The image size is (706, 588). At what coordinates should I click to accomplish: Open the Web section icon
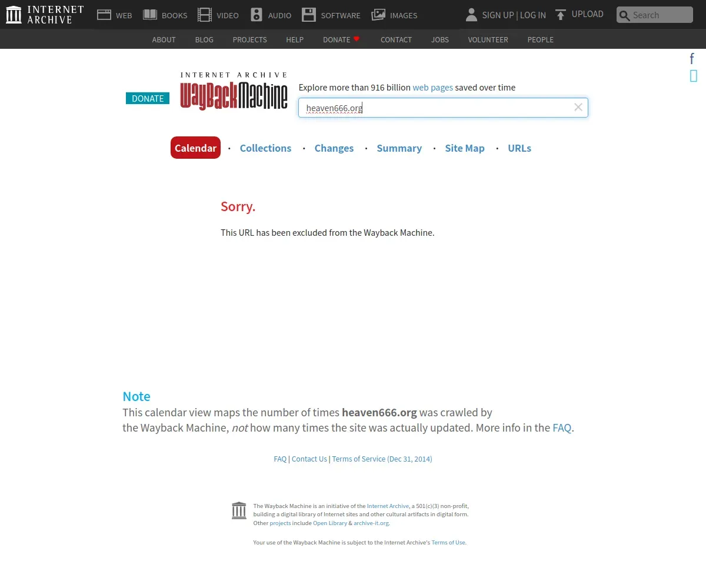[104, 15]
